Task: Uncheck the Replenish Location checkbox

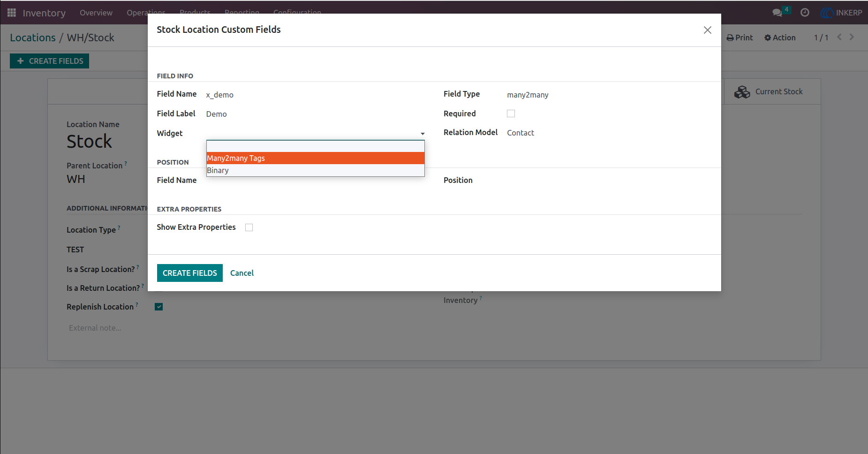Action: tap(159, 307)
